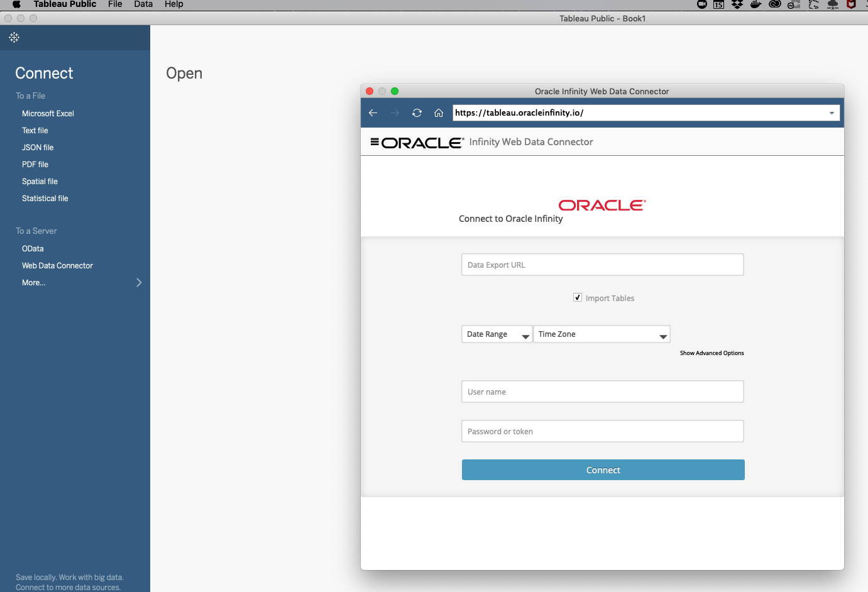The image size is (868, 592).
Task: Connect to a JSON file
Action: click(38, 148)
